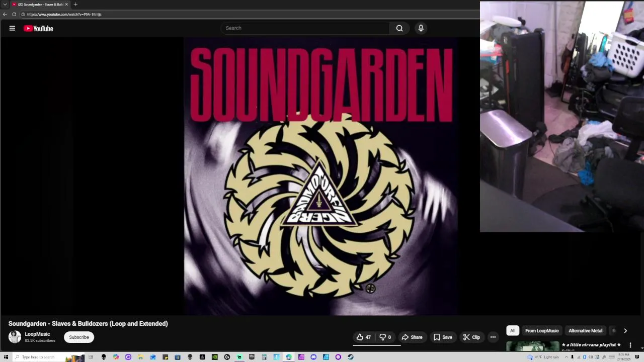The height and width of the screenshot is (362, 644).
Task: Open options for nirvana playlist item
Action: [x=630, y=345]
